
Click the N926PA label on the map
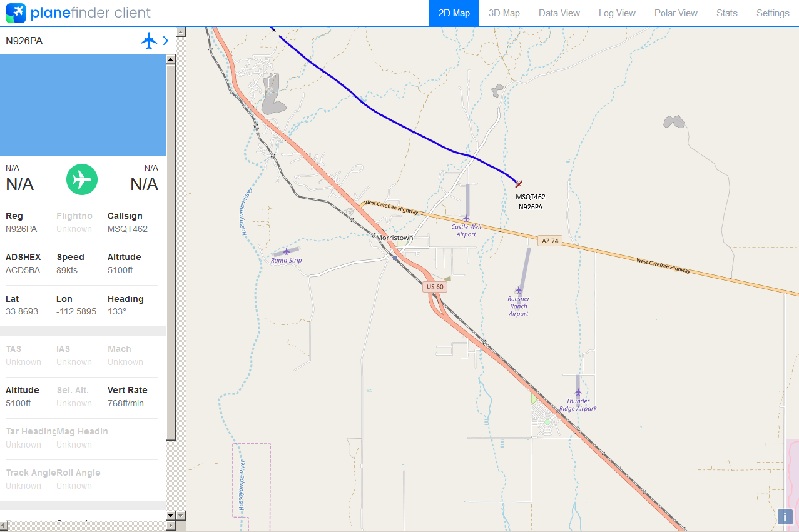point(531,207)
